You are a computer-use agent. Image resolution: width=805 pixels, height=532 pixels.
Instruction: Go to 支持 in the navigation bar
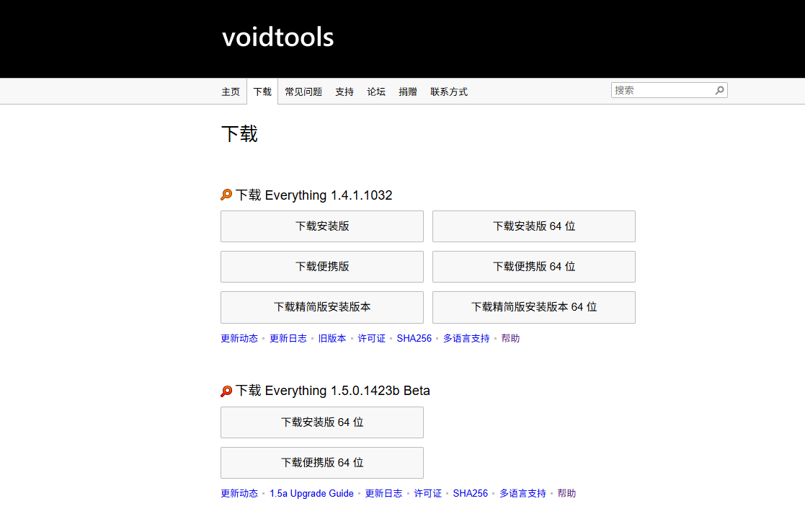(x=344, y=92)
